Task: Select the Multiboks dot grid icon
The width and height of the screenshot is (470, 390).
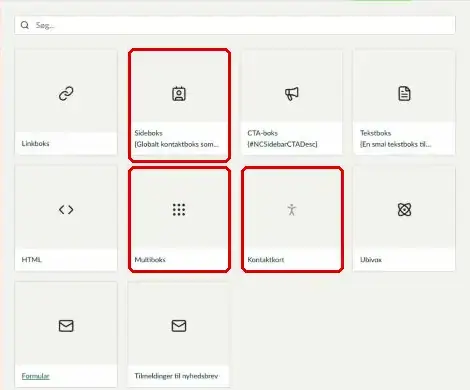Action: [179, 210]
